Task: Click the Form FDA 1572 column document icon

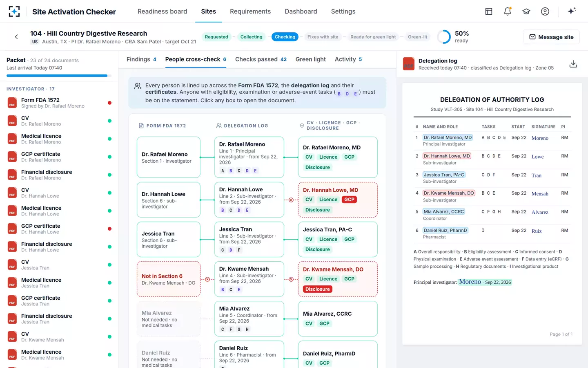Action: click(x=141, y=126)
